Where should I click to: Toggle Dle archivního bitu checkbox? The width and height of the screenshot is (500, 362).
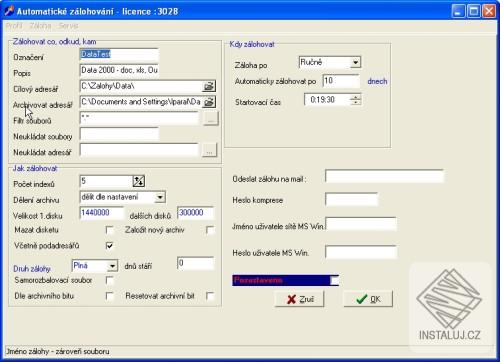tap(109, 296)
